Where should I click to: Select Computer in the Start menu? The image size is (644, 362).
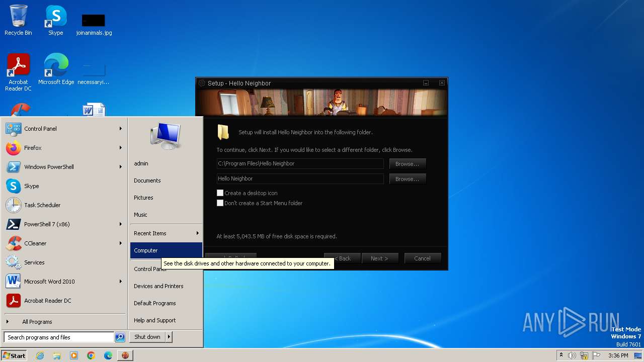coord(166,250)
